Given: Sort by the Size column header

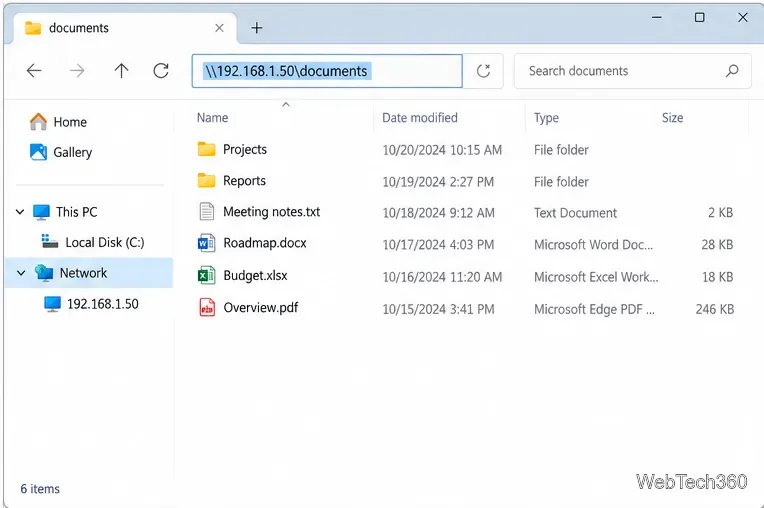Looking at the screenshot, I should click(x=672, y=118).
